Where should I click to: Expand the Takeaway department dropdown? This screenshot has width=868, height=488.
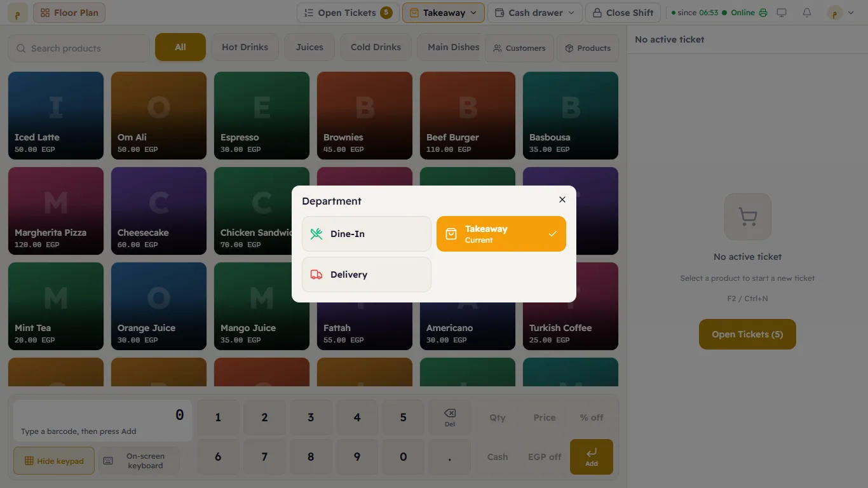[x=444, y=13]
